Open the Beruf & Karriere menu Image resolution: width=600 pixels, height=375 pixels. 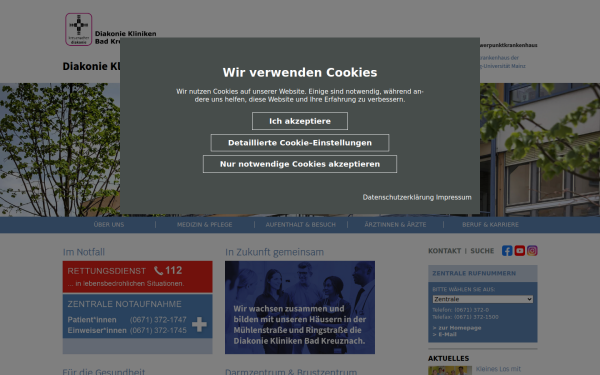[x=491, y=225]
